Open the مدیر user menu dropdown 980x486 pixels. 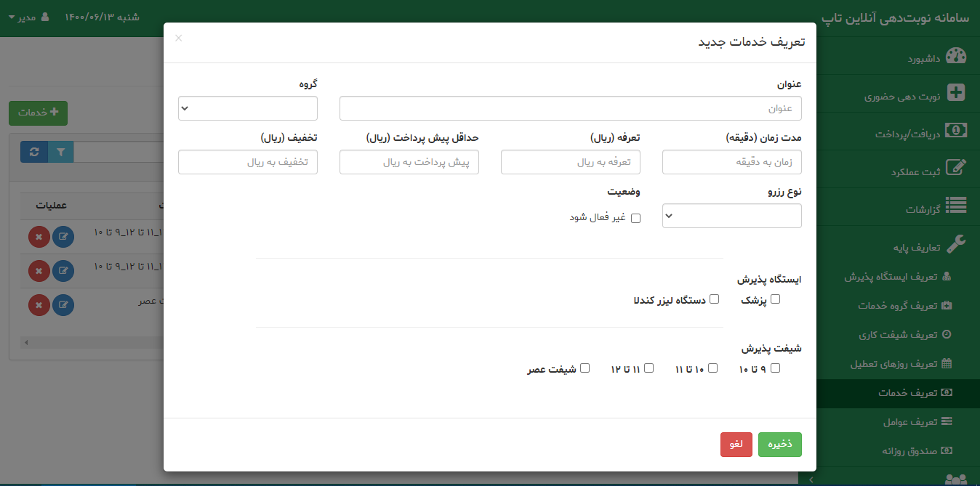pos(29,17)
